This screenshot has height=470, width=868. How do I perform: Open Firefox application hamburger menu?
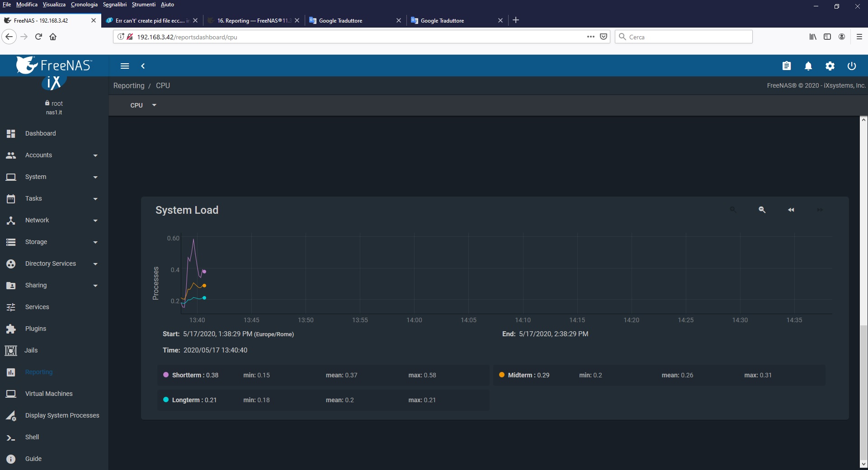tap(859, 37)
